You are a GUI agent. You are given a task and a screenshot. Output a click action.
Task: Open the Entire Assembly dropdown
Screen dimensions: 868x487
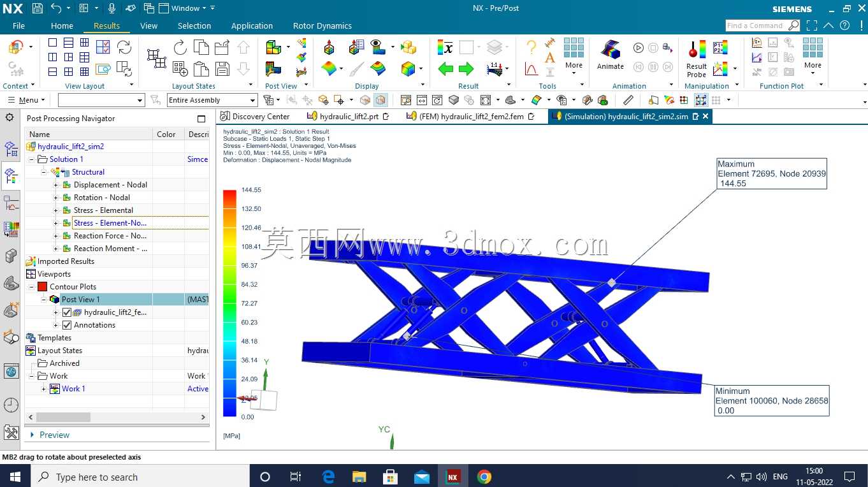(x=212, y=100)
